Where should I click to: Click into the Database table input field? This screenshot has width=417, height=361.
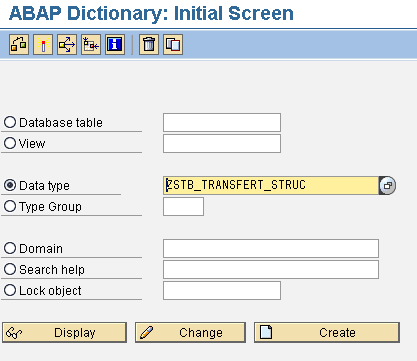coord(222,122)
